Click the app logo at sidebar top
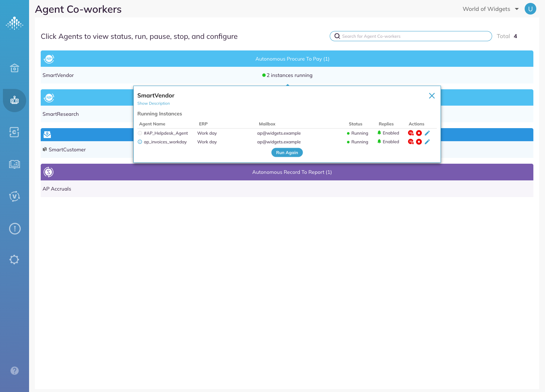 (x=15, y=23)
